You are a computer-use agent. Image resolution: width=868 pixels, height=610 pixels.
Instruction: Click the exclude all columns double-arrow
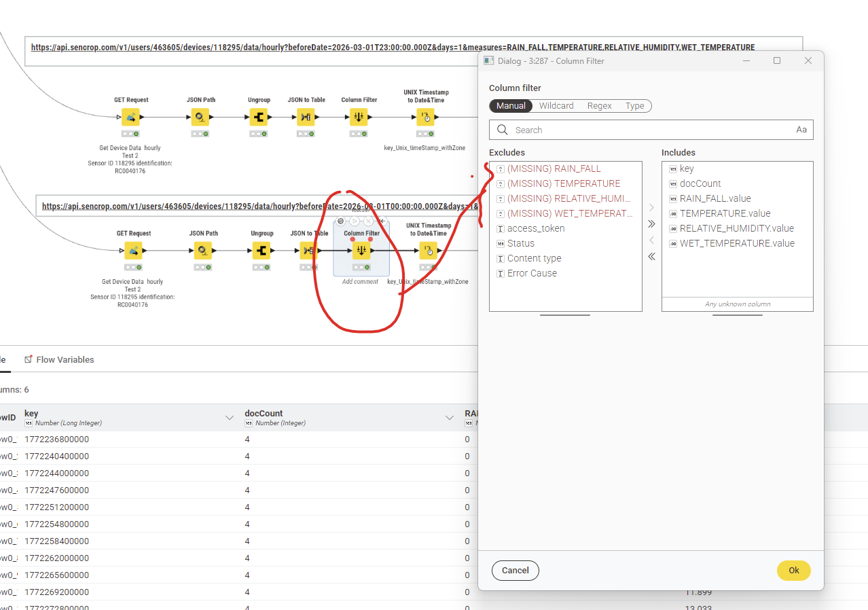pyautogui.click(x=651, y=256)
